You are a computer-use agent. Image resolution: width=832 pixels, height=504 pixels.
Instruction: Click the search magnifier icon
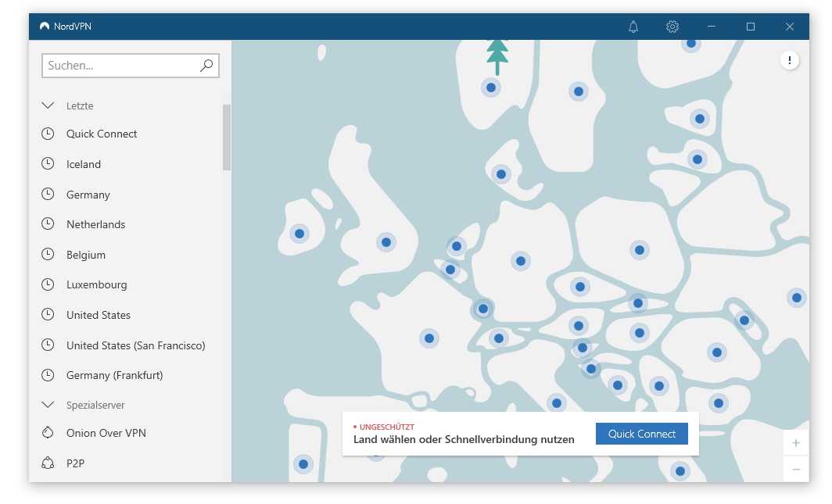[x=206, y=65]
